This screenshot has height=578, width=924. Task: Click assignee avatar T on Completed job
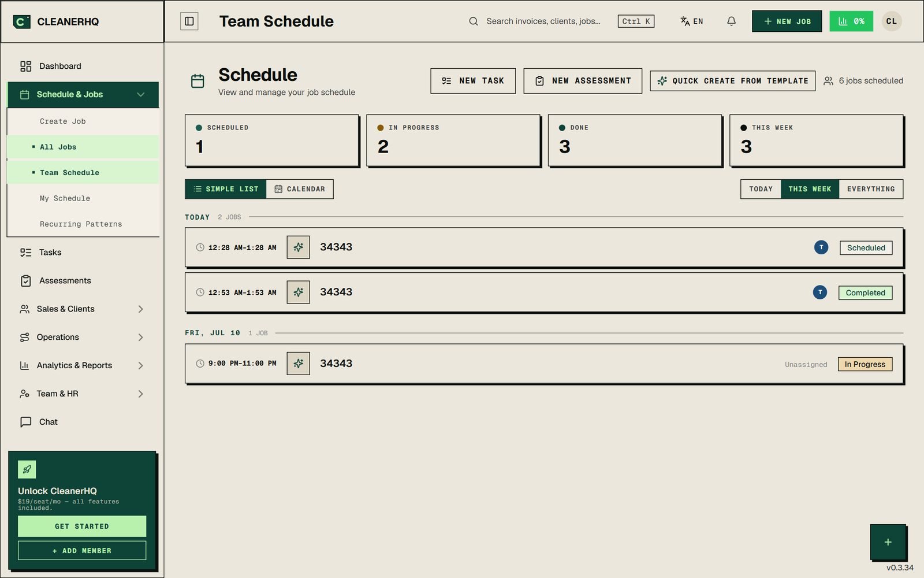click(x=820, y=292)
